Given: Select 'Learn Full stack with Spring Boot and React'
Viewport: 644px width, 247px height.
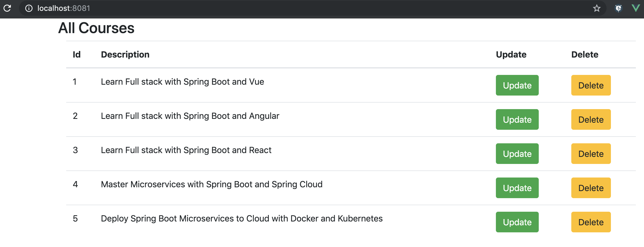Looking at the screenshot, I should point(186,150).
